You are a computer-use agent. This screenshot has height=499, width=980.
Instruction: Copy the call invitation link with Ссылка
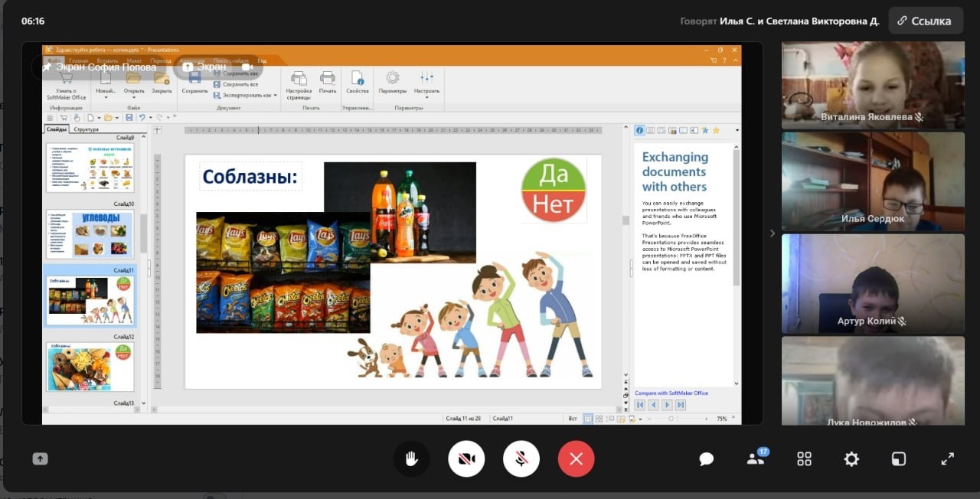click(x=926, y=21)
